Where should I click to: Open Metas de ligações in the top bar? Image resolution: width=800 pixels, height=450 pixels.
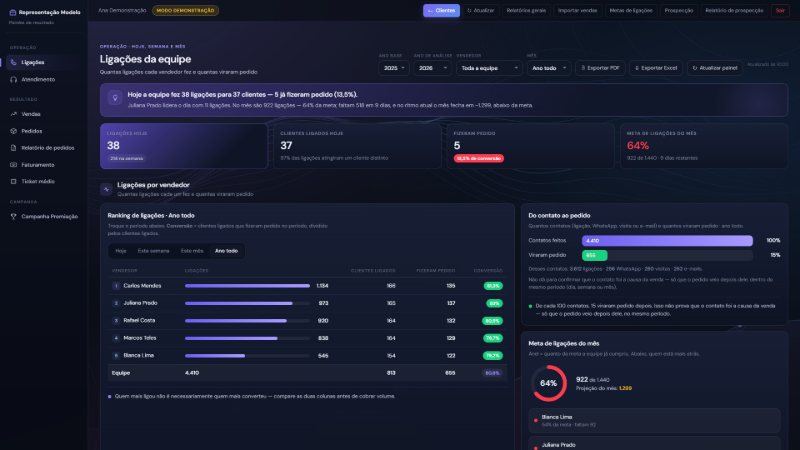(x=631, y=11)
